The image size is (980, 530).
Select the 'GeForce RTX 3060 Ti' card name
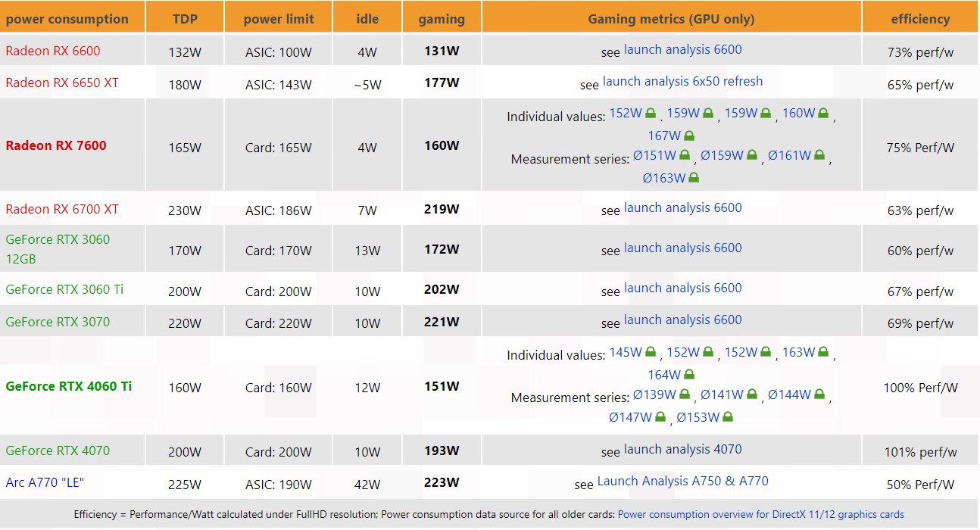(64, 290)
